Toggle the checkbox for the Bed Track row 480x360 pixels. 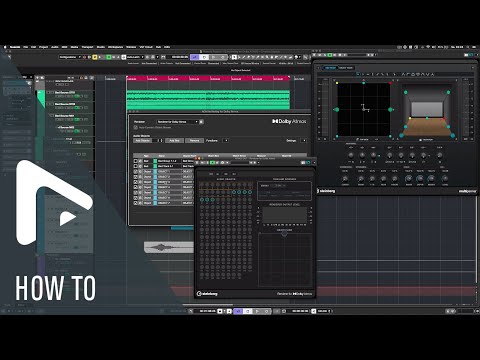tap(136, 166)
